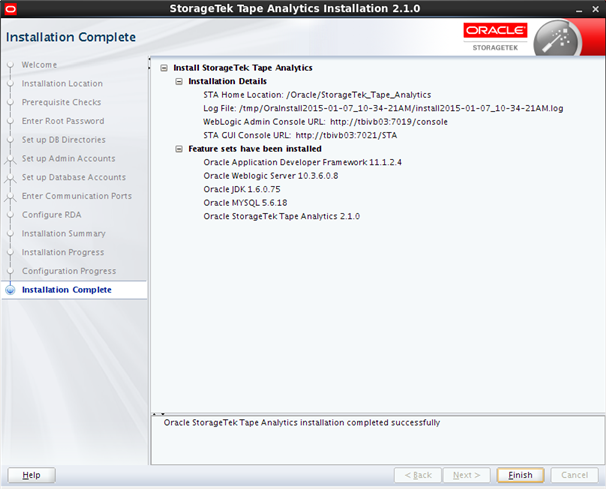Select the STA Home Location line
Screen dimensions: 606x489
point(317,95)
